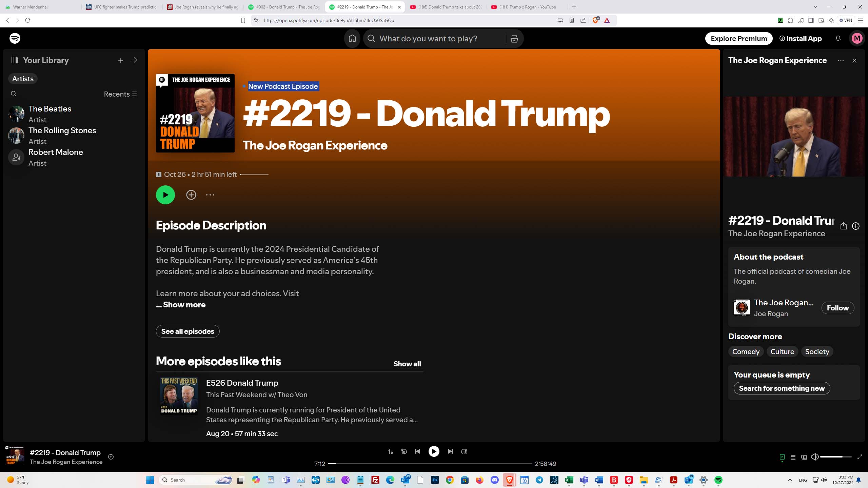This screenshot has height=488, width=868.
Task: Click episode progress bar near Oct 26
Action: click(254, 175)
